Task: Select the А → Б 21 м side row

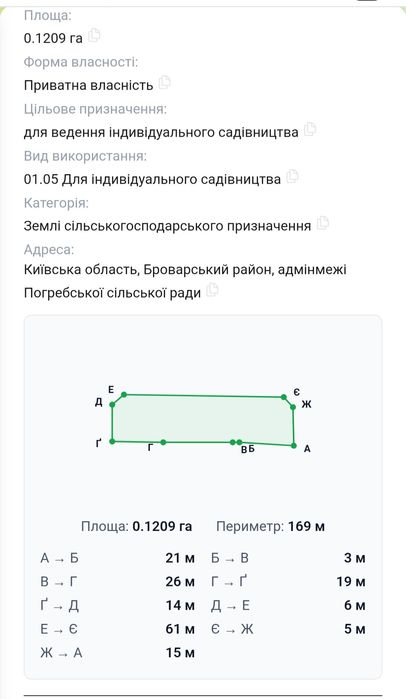Action: pos(117,558)
